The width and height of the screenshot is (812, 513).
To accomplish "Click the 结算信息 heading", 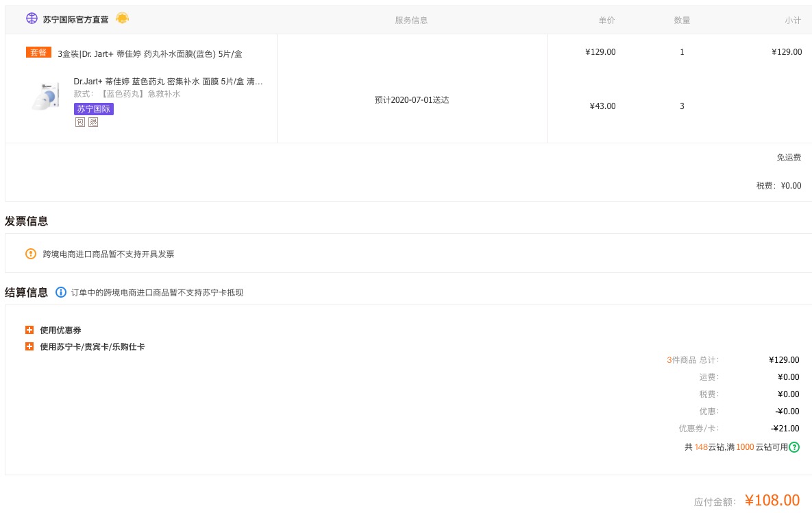I will click(x=27, y=292).
